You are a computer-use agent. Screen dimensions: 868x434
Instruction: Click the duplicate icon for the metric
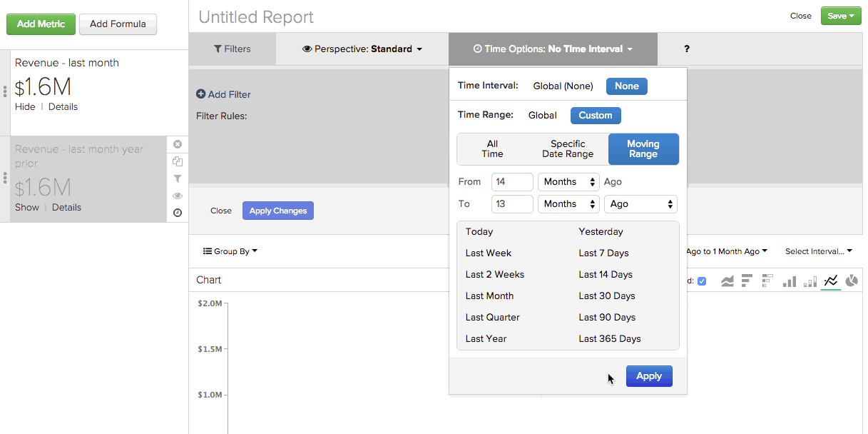pyautogui.click(x=177, y=161)
